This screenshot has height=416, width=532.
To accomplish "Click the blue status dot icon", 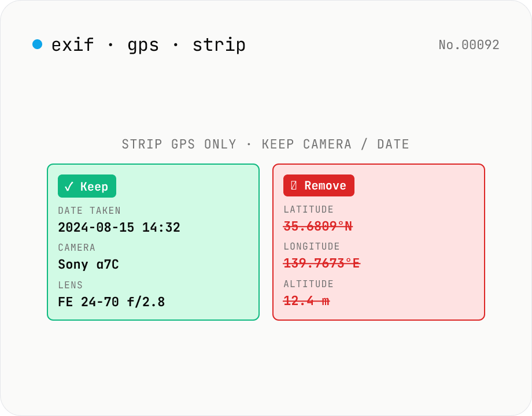I will [38, 44].
